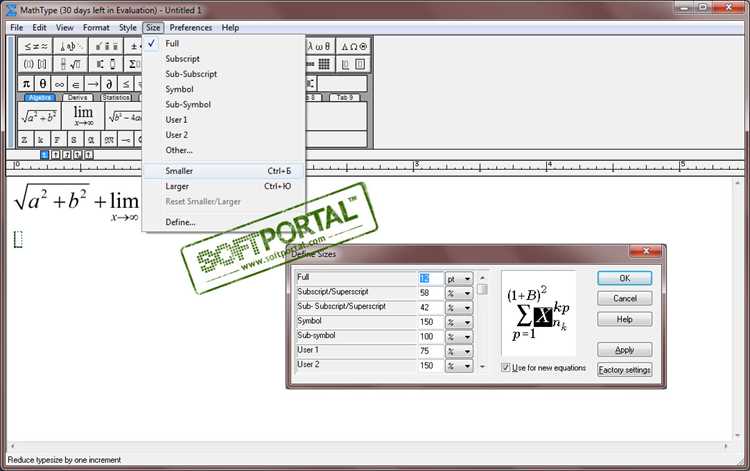Image resolution: width=750 pixels, height=471 pixels.
Task: Open the View menu
Action: [65, 28]
